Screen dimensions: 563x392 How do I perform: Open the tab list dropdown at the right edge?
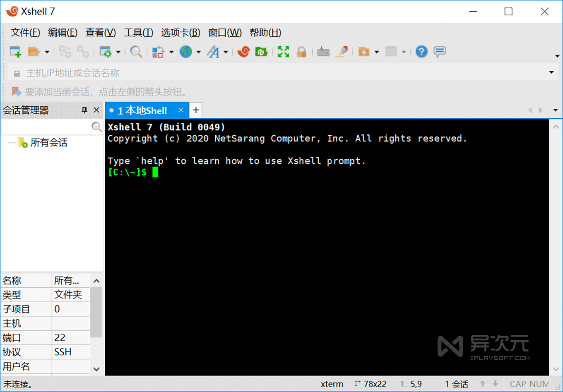(556, 110)
